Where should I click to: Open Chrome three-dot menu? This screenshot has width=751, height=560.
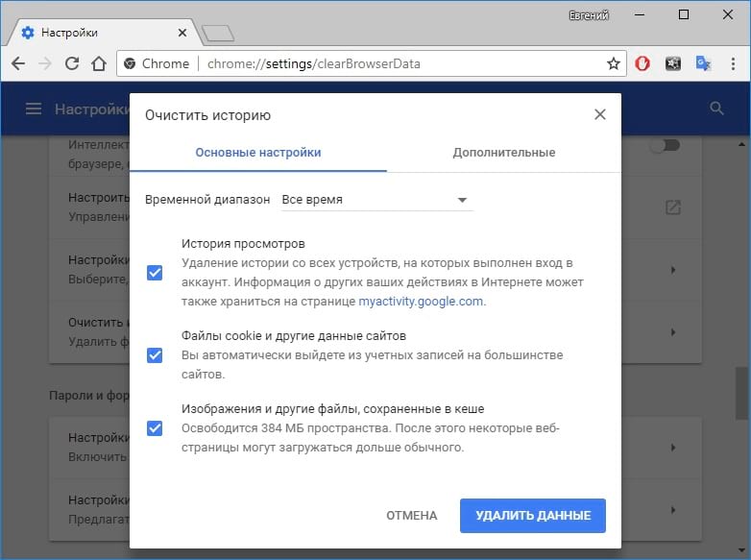[x=732, y=63]
